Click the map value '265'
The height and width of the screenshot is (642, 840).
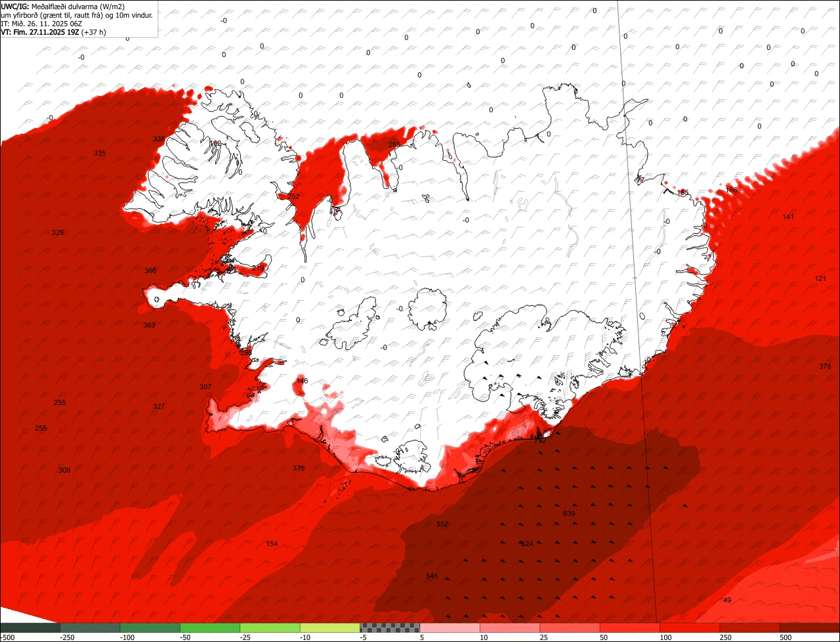pos(394,144)
